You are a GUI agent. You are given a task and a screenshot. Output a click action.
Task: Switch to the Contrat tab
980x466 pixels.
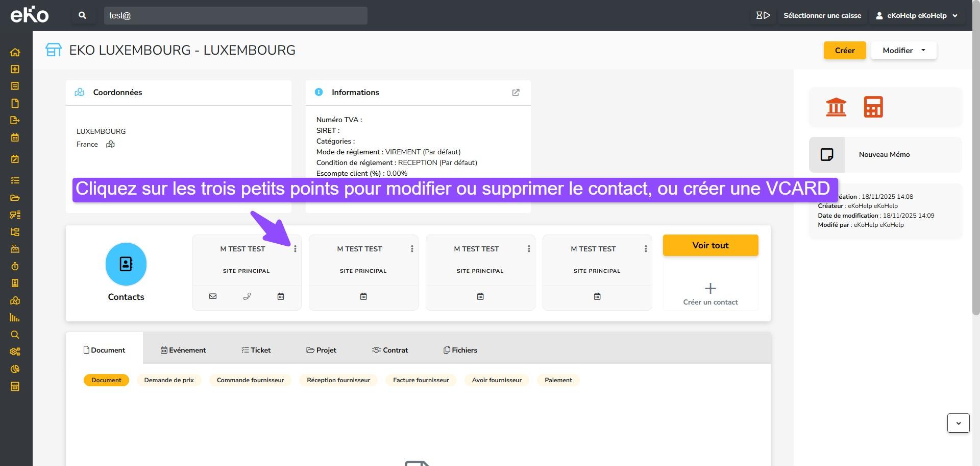(x=390, y=350)
